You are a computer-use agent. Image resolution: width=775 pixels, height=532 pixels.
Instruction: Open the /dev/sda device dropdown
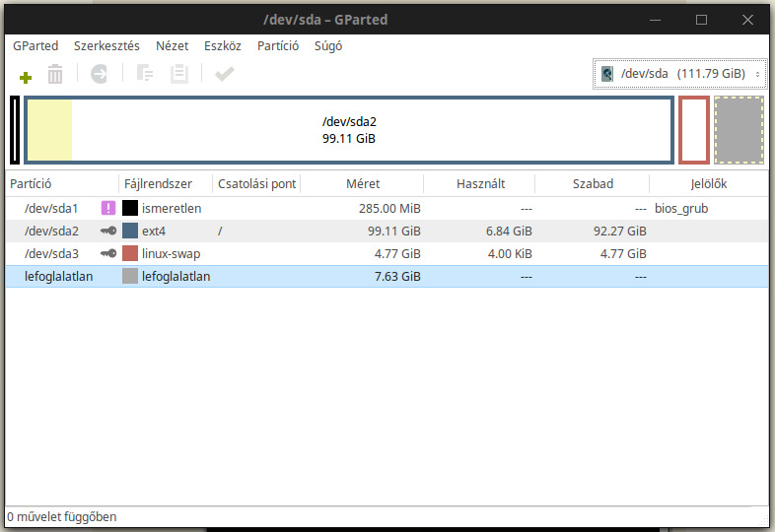pyautogui.click(x=679, y=74)
